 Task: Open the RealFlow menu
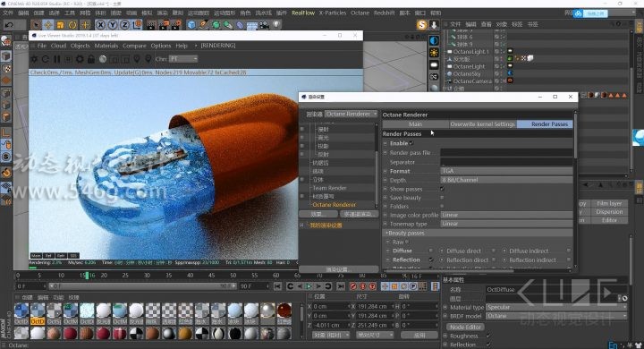pos(303,13)
